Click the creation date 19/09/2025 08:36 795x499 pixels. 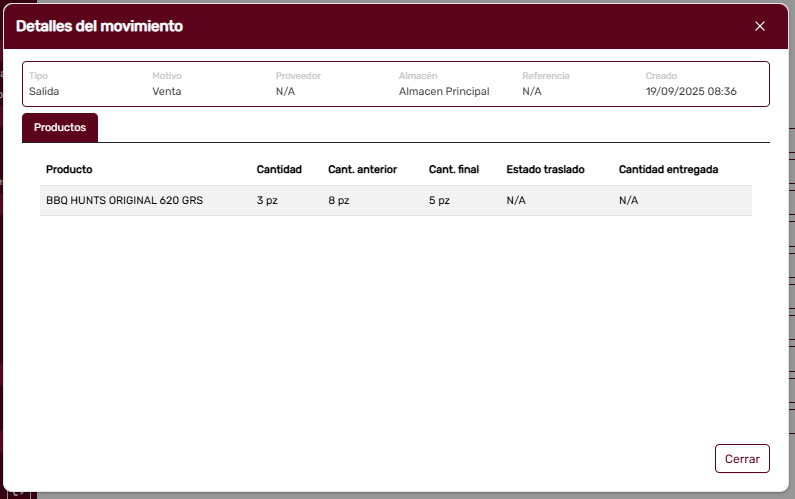pos(691,91)
